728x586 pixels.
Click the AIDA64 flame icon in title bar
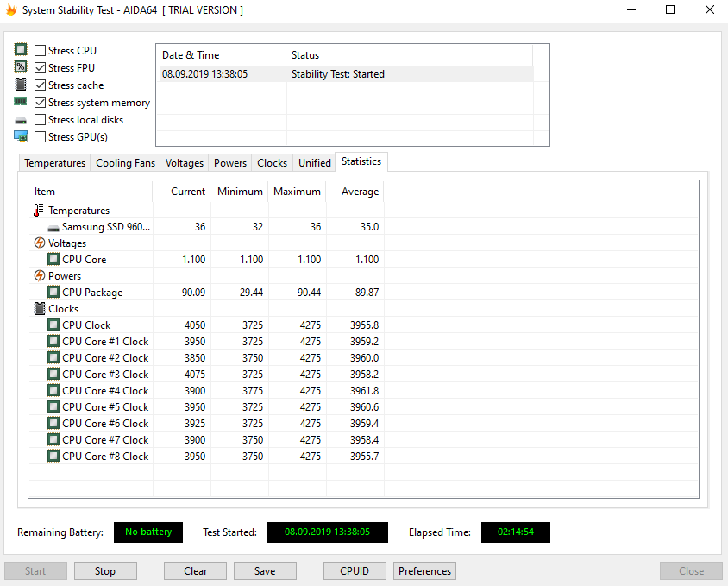[x=11, y=9]
